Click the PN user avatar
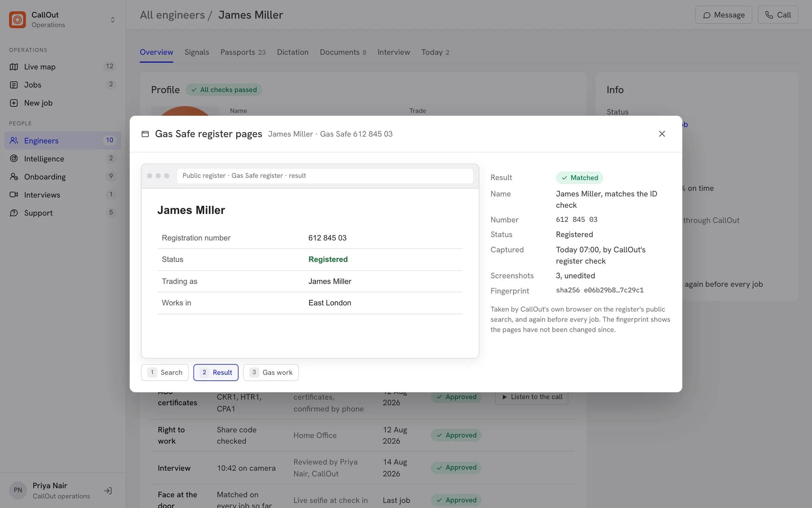The width and height of the screenshot is (812, 508). [x=18, y=490]
